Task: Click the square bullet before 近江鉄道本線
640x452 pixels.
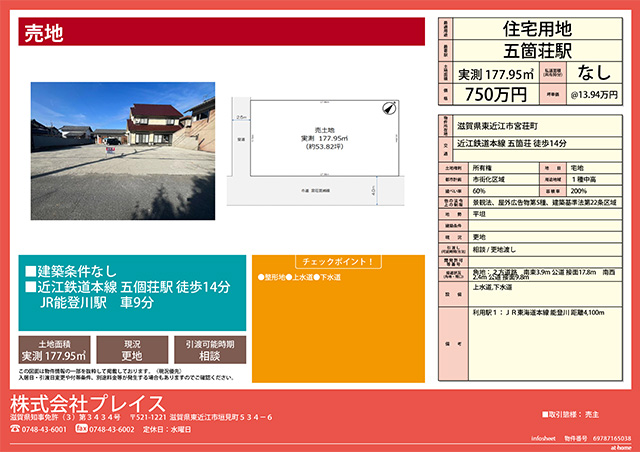Action: click(30, 287)
